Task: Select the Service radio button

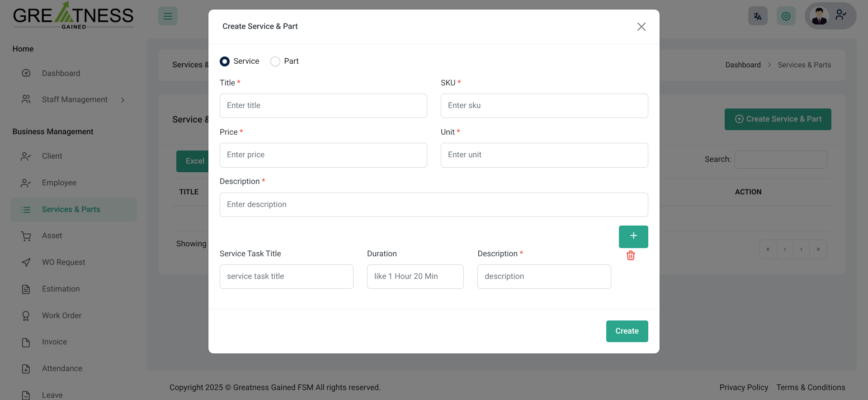Action: pyautogui.click(x=225, y=61)
